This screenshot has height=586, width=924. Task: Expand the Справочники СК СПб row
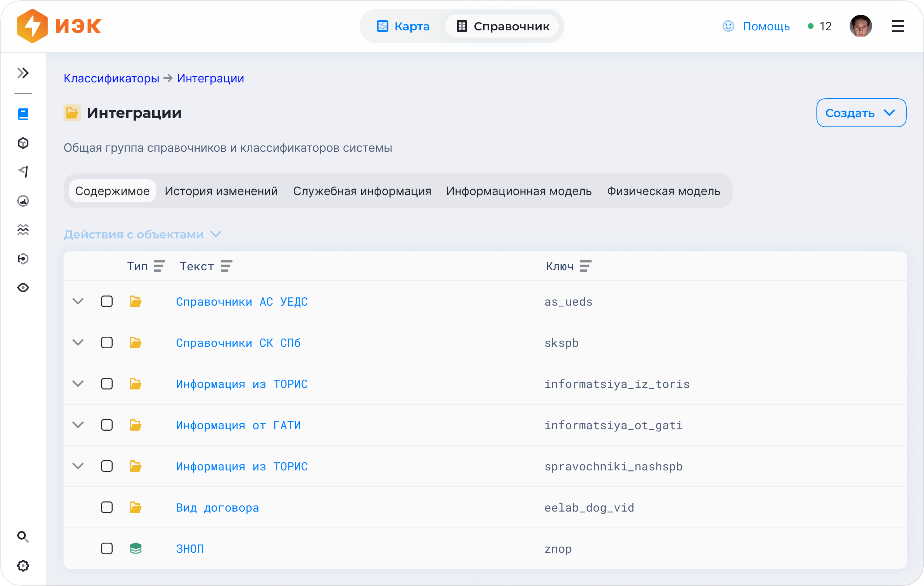click(78, 342)
